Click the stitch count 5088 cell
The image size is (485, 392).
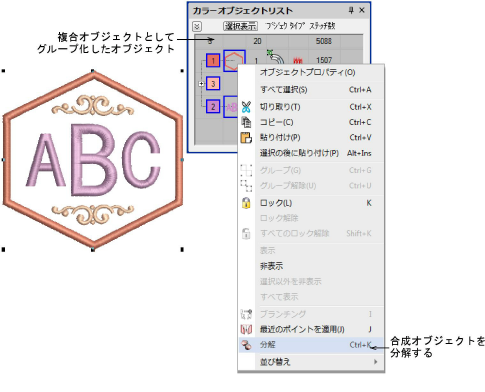[x=324, y=41]
